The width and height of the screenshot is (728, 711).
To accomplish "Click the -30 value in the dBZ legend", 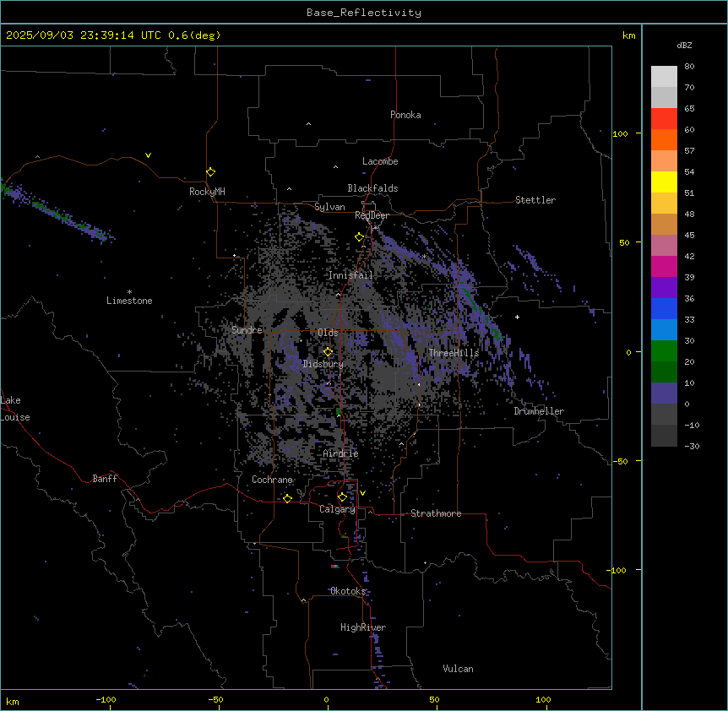I will pyautogui.click(x=692, y=447).
